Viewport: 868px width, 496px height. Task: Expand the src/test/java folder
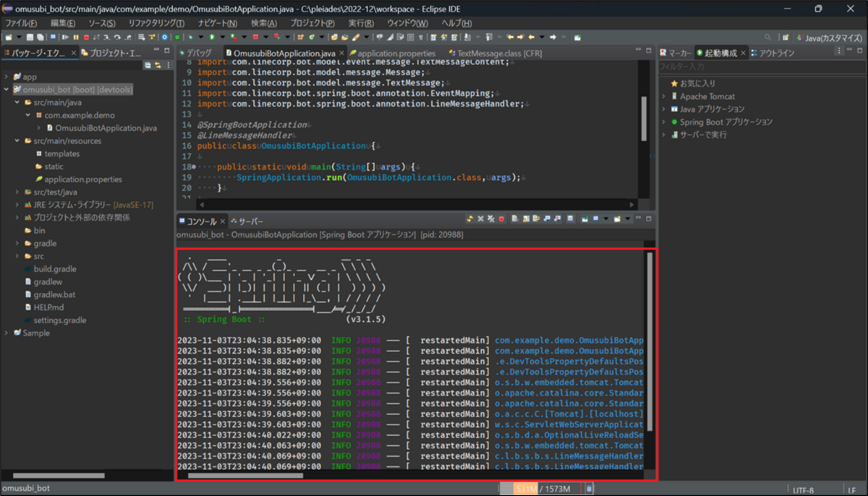pos(17,192)
